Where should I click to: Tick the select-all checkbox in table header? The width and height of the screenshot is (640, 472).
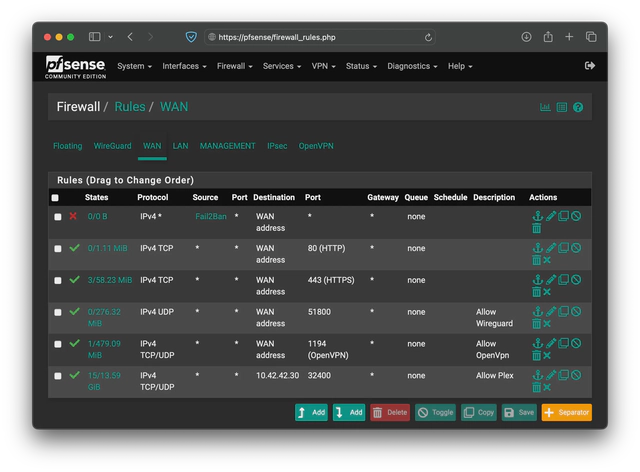55,198
